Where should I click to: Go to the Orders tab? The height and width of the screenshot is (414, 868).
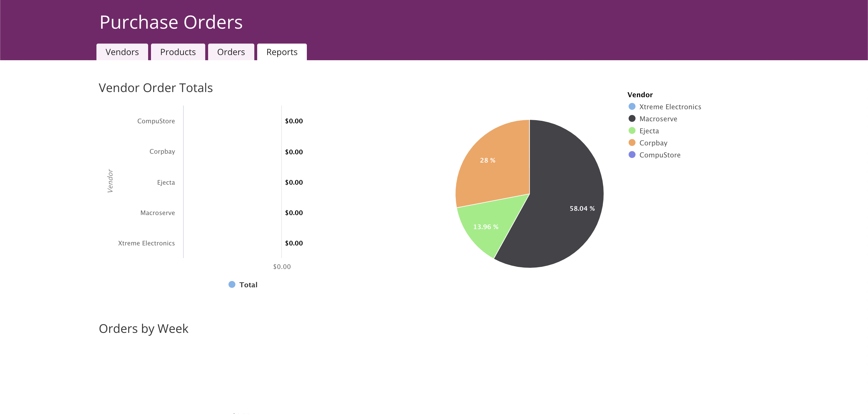pos(231,52)
